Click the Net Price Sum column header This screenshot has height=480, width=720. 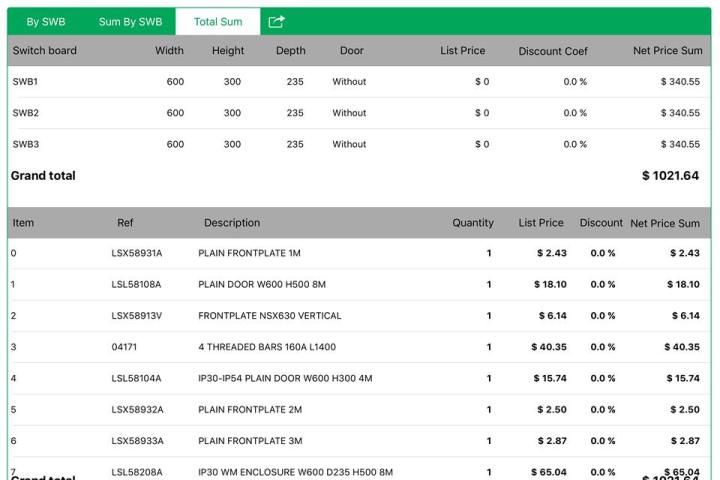click(665, 223)
